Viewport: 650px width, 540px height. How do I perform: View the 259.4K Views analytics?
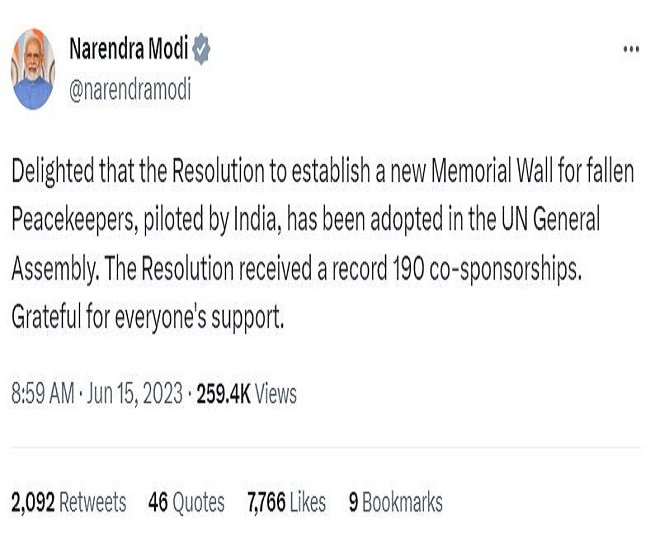247,394
